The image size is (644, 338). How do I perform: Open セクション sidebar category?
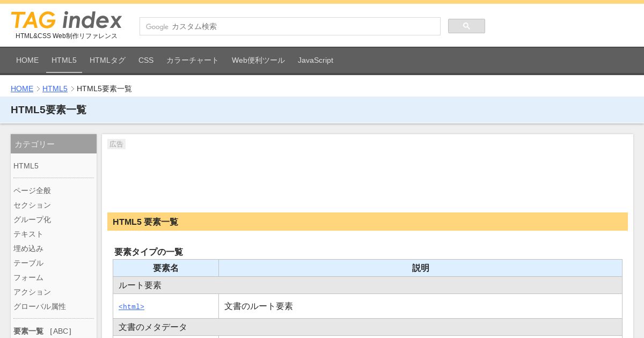point(32,205)
